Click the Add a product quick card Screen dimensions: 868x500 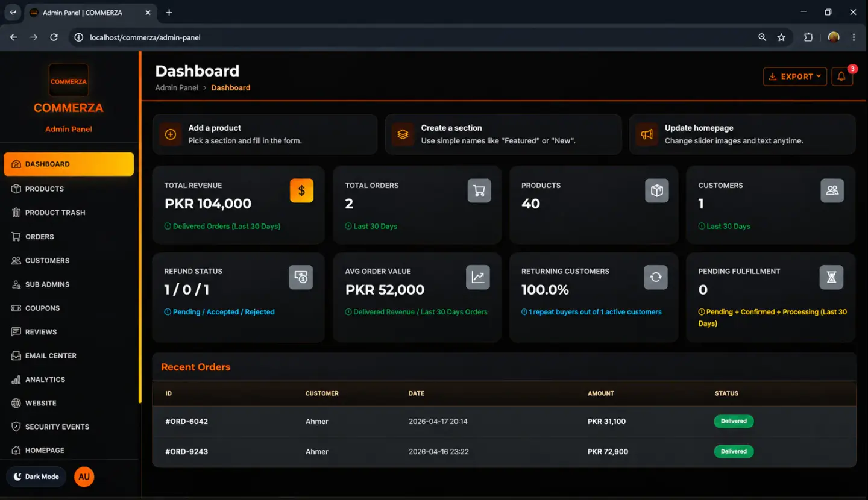point(265,134)
